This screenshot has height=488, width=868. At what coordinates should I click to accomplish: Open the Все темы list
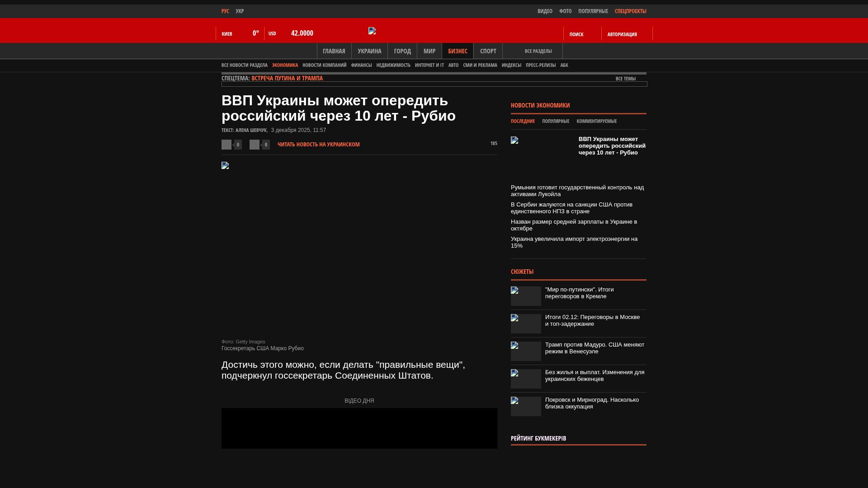pyautogui.click(x=625, y=79)
